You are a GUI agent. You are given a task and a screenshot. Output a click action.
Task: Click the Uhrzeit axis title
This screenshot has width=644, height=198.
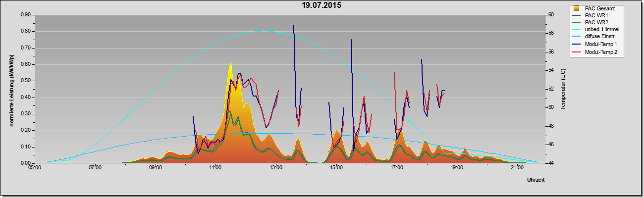coord(536,180)
